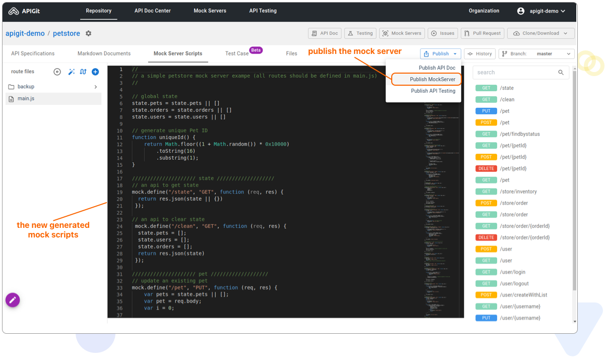Click the search magnifier icon in routes panel
This screenshot has width=605, height=364.
(561, 73)
